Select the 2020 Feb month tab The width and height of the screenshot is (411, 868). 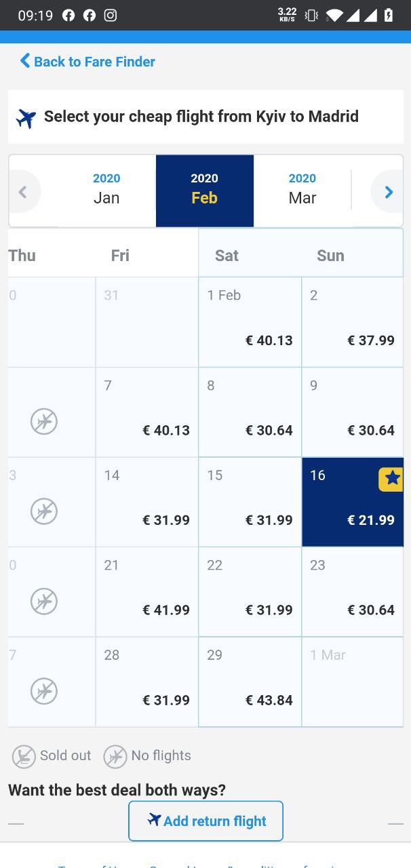[x=205, y=191]
